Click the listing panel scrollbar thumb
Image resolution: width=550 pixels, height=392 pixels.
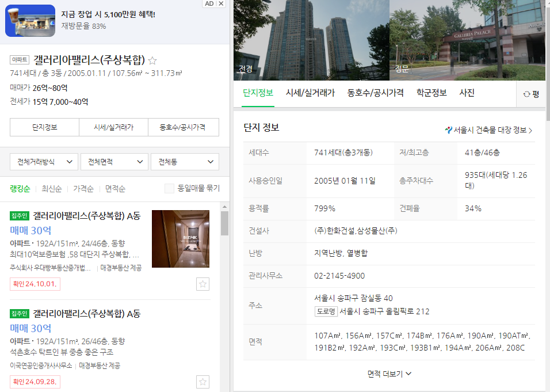point(224,223)
